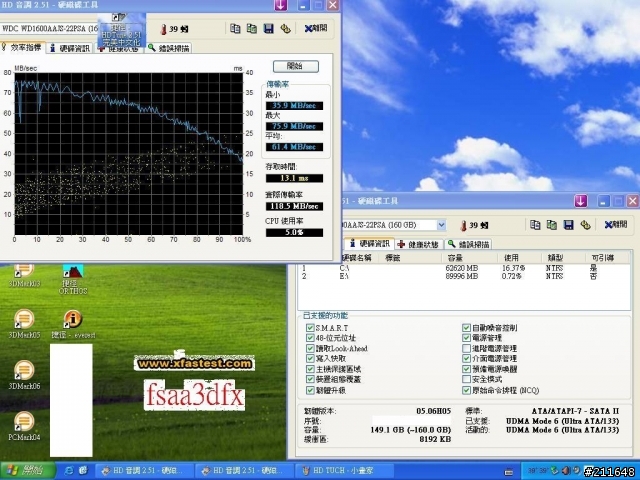Click the volume speaker icon in system tray
640x480 pixels.
[566, 471]
